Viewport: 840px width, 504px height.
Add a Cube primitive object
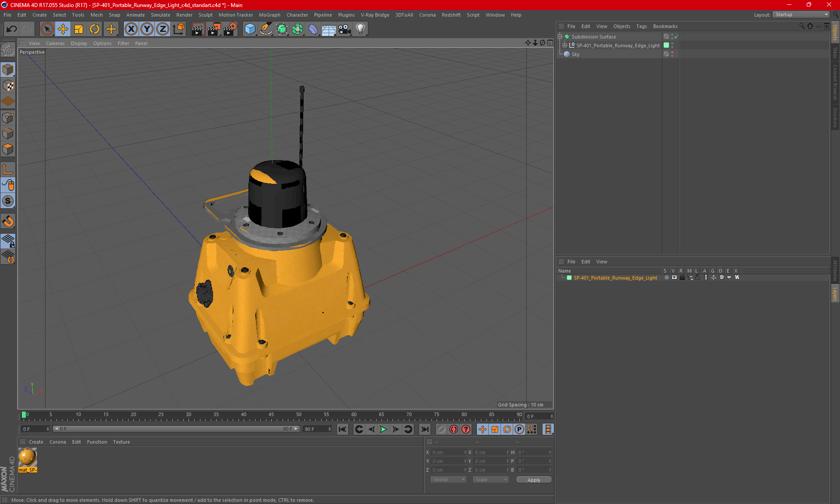250,29
